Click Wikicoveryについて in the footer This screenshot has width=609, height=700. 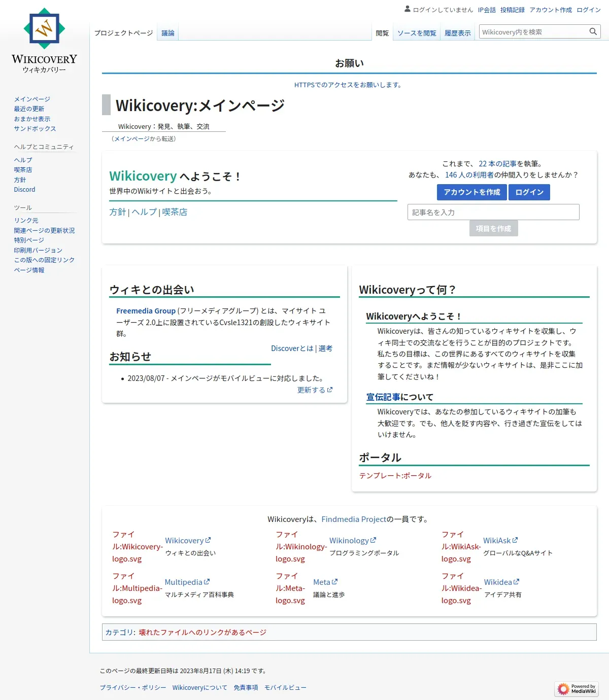[200, 688]
